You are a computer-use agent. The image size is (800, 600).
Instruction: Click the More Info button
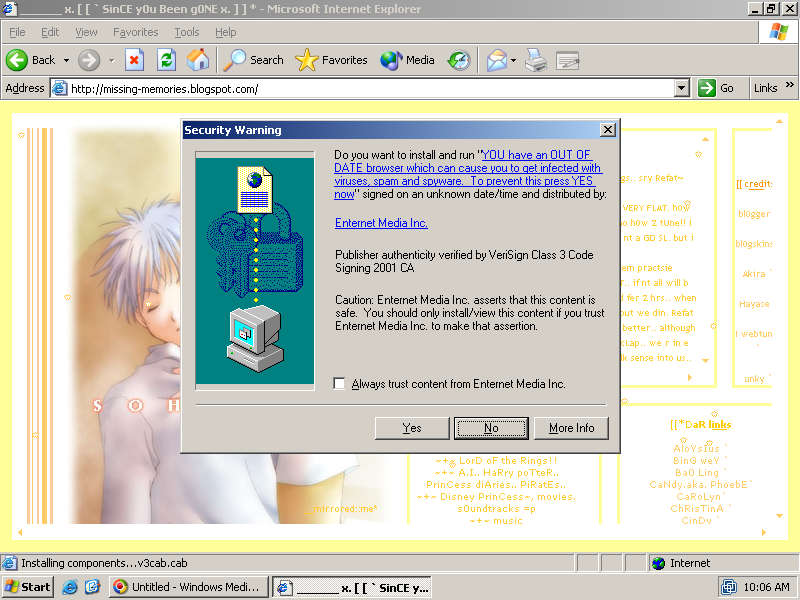click(571, 428)
